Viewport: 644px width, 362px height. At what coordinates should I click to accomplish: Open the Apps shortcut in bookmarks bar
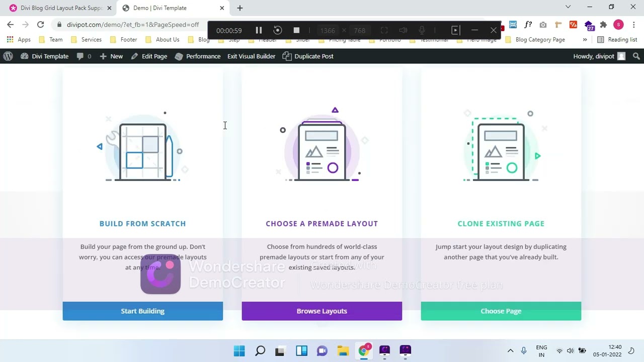pyautogui.click(x=19, y=40)
